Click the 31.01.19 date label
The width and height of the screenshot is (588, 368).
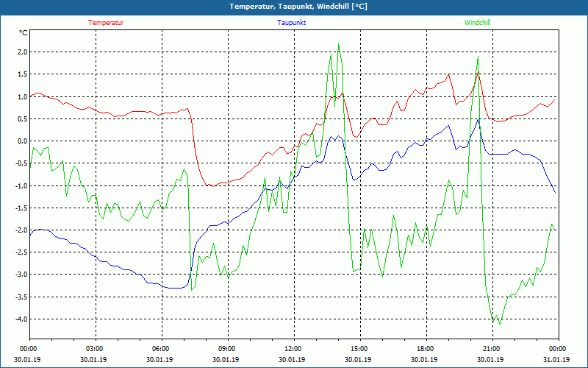point(557,359)
